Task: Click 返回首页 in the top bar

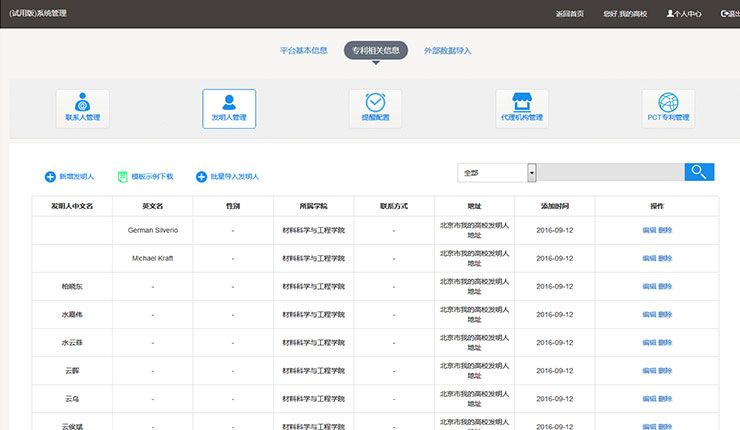Action: 569,14
